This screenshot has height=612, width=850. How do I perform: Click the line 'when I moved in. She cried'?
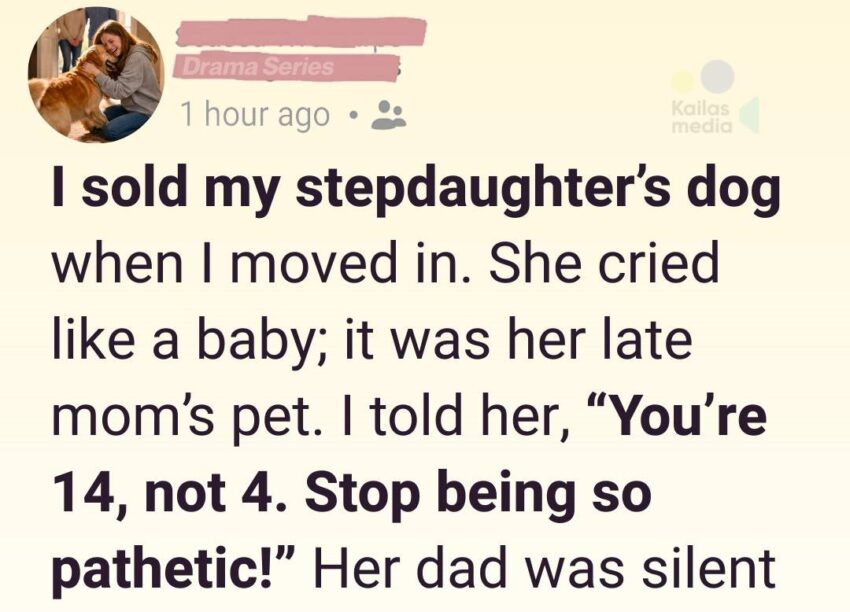[385, 265]
